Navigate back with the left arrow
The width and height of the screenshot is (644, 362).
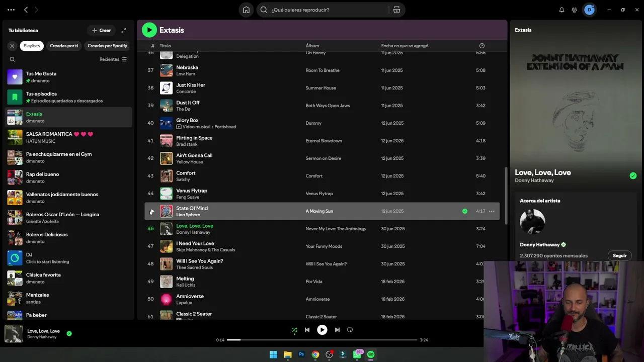(x=26, y=10)
